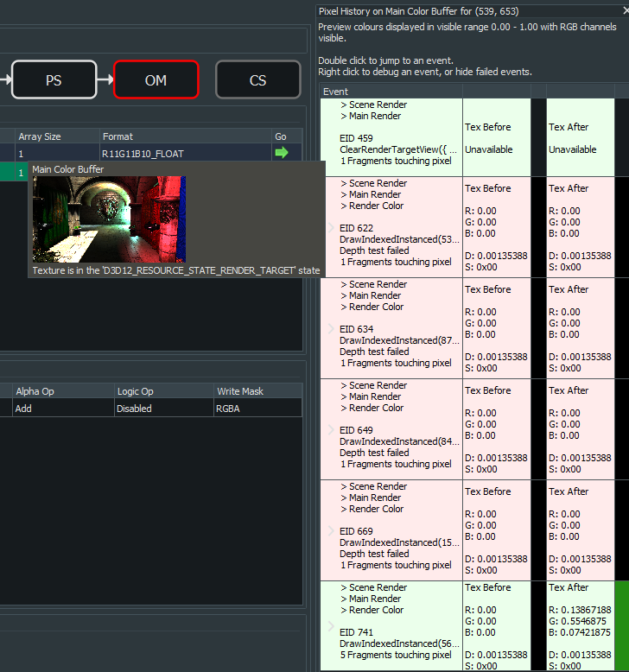Viewport: 629px width, 672px height.
Task: Select the 'Add' Alpha Op cell
Action: point(63,409)
